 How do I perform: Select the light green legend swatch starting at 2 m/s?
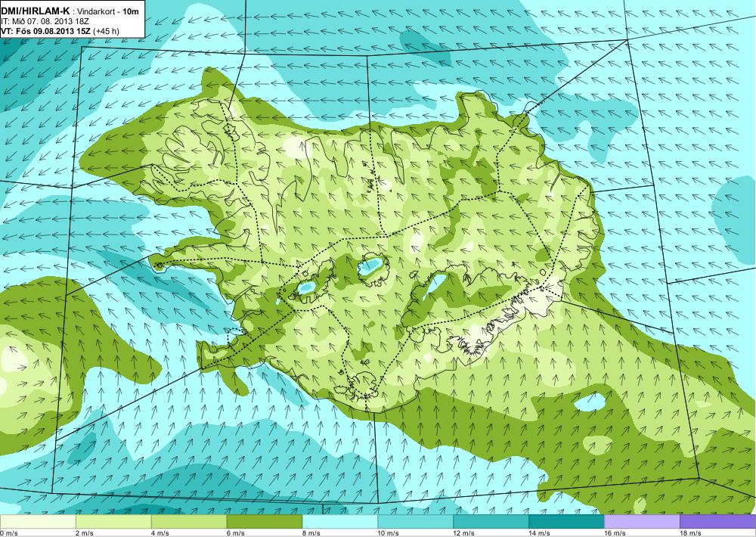tap(114, 522)
